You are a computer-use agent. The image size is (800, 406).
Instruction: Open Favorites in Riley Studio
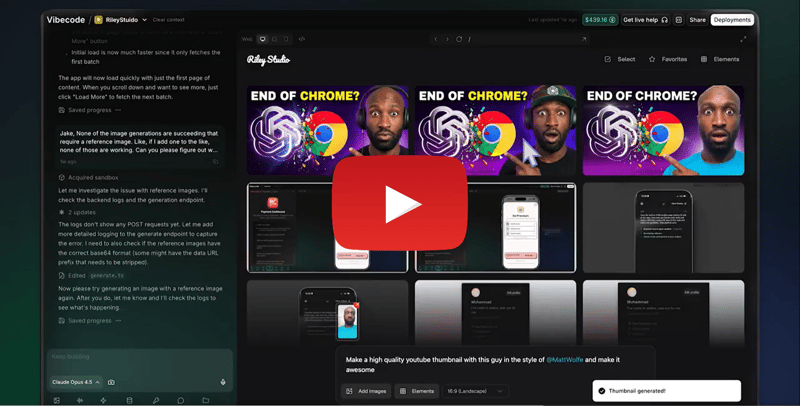coord(668,59)
